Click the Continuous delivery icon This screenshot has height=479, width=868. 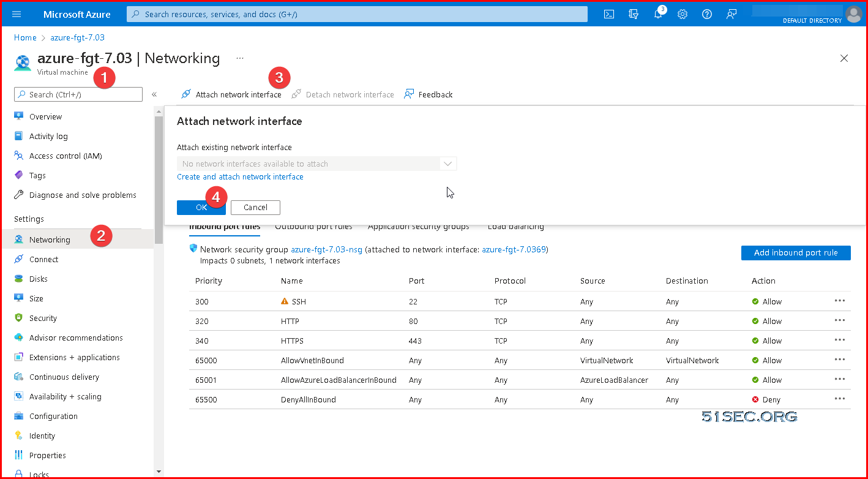18,377
